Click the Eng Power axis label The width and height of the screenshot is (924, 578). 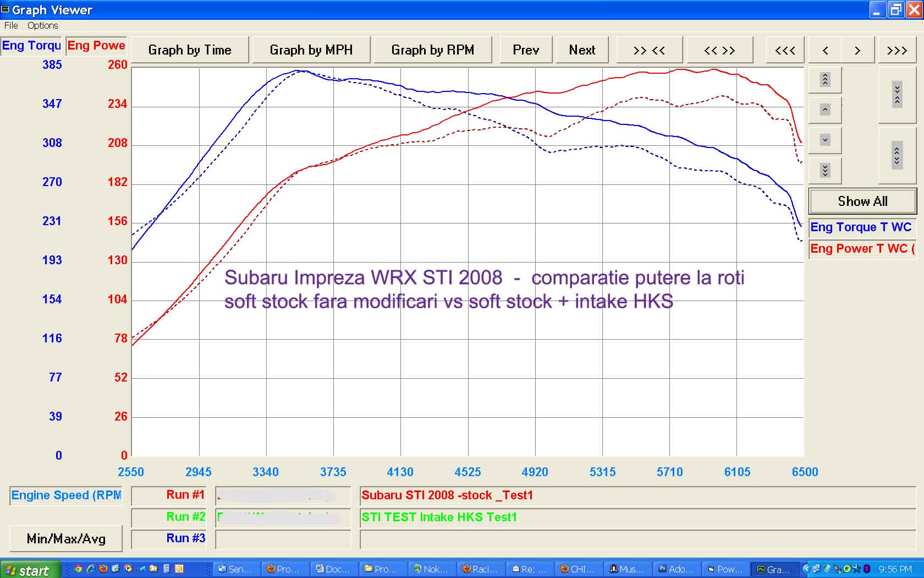pos(96,46)
